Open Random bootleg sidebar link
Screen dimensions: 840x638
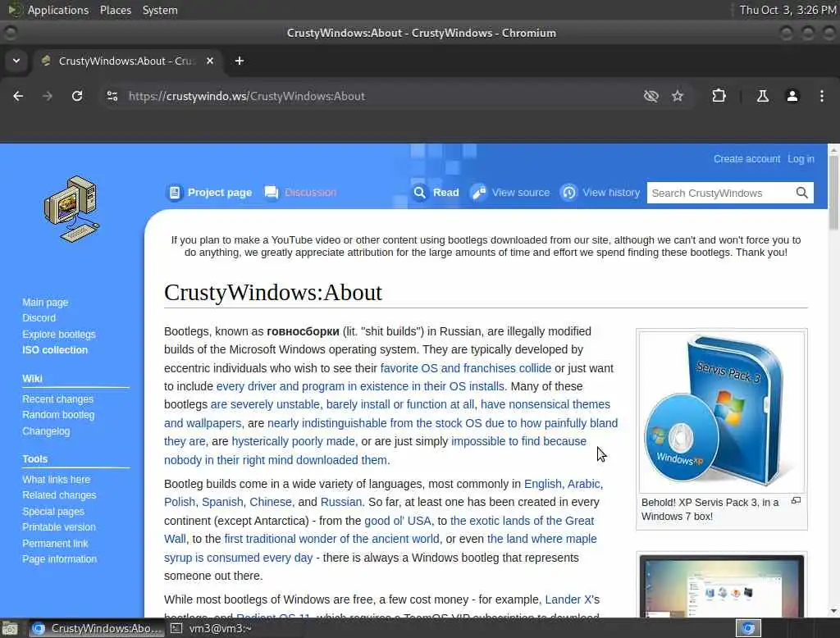[58, 415]
